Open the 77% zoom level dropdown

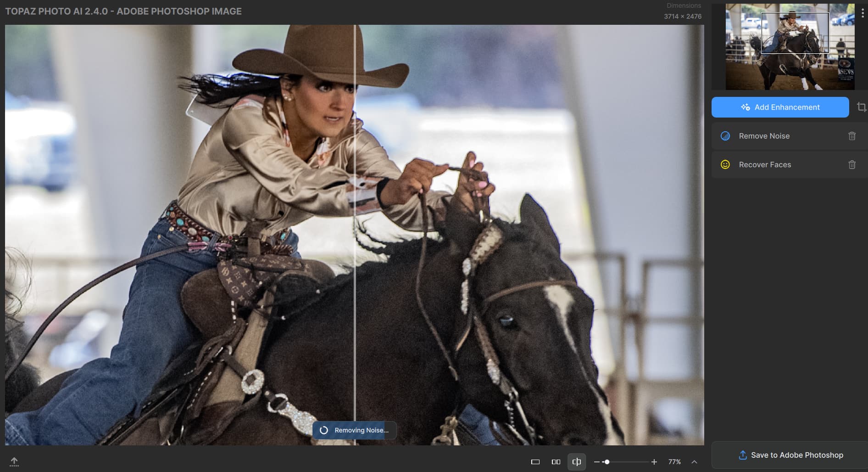coord(674,462)
